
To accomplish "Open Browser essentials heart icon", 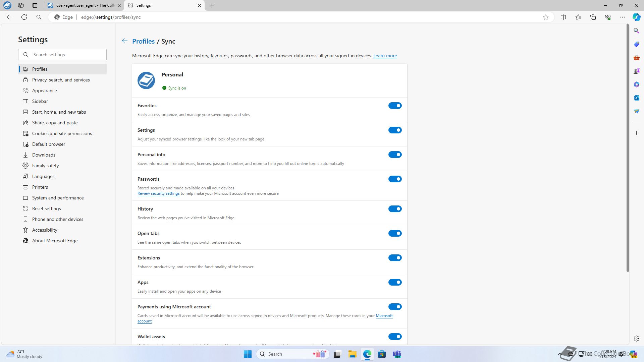I will [608, 17].
